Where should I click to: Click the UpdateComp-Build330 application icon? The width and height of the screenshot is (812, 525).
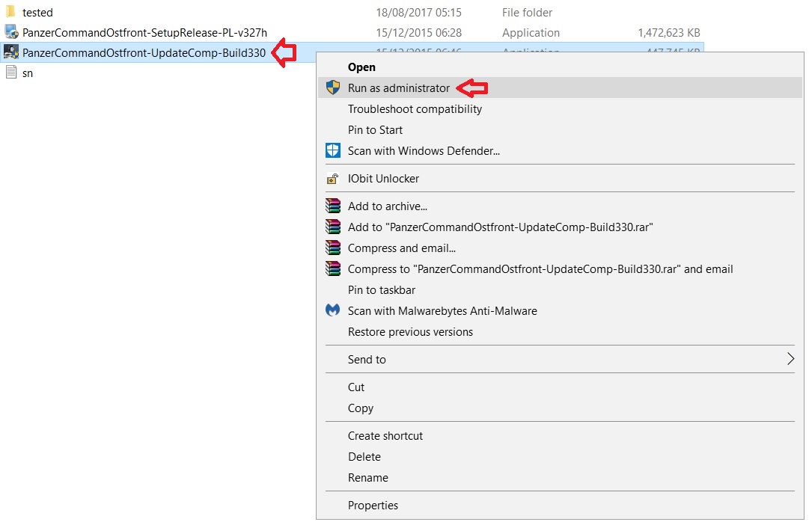pyautogui.click(x=11, y=52)
